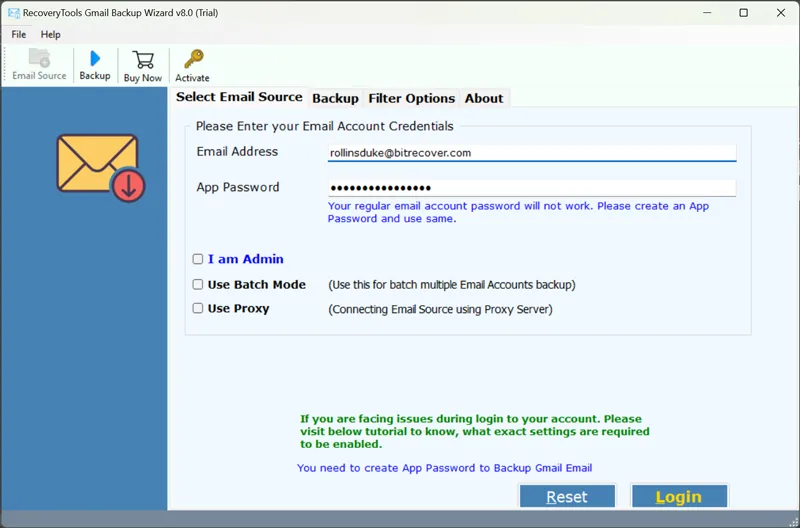
Task: Switch to the Select Email Source tab
Action: click(x=239, y=97)
